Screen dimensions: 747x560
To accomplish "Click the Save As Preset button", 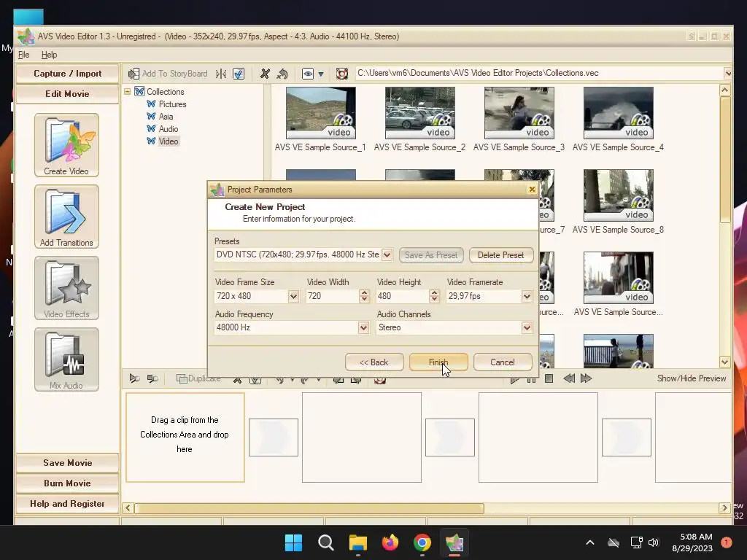I will 431,255.
